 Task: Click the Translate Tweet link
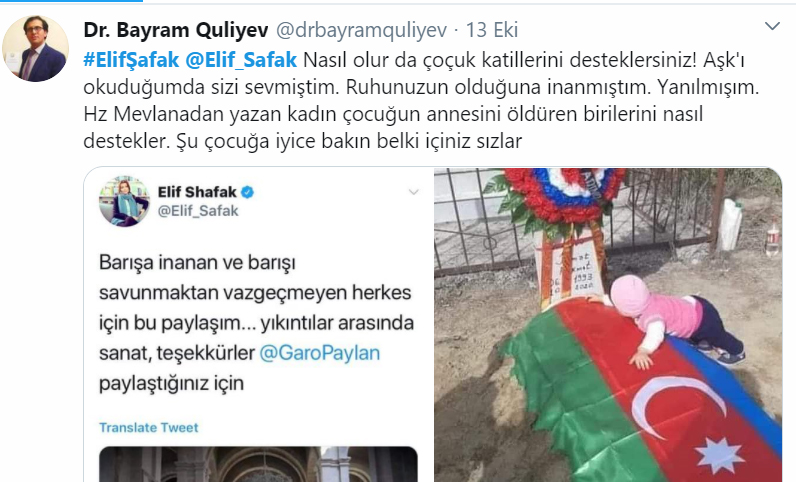pos(149,428)
